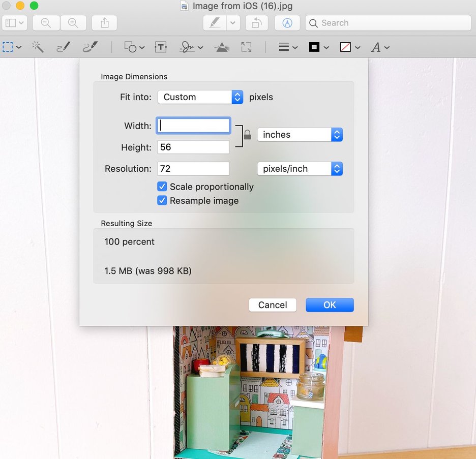Open the Sign tool to add a signature

pyautogui.click(x=188, y=47)
